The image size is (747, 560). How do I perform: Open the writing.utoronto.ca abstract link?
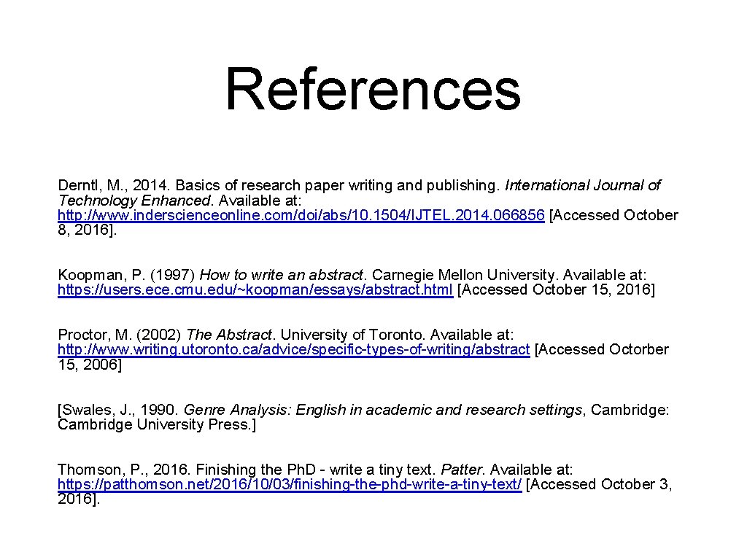[x=293, y=349]
